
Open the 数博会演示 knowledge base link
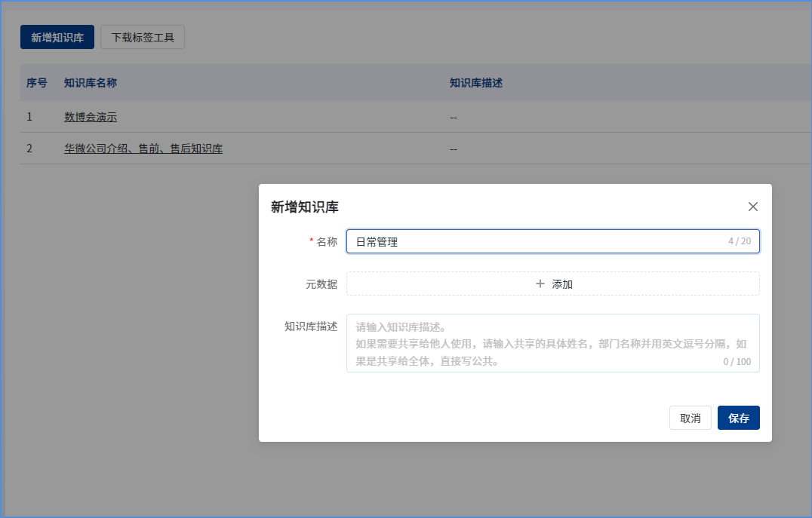point(91,117)
